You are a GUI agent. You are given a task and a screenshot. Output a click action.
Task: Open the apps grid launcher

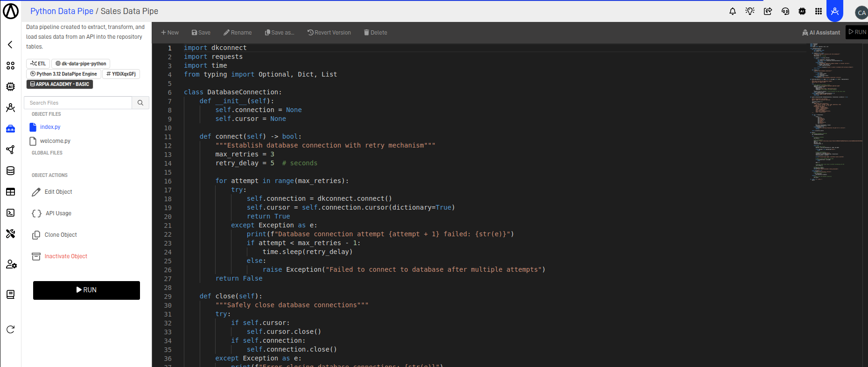(819, 11)
